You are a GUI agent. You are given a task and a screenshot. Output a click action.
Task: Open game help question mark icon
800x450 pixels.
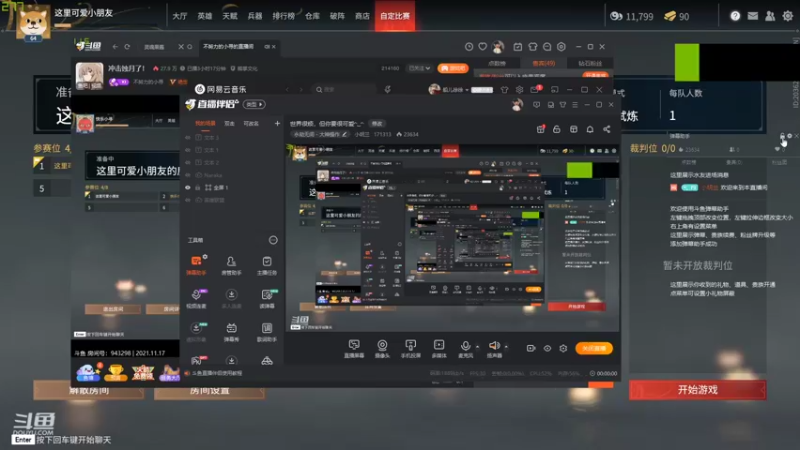(735, 16)
